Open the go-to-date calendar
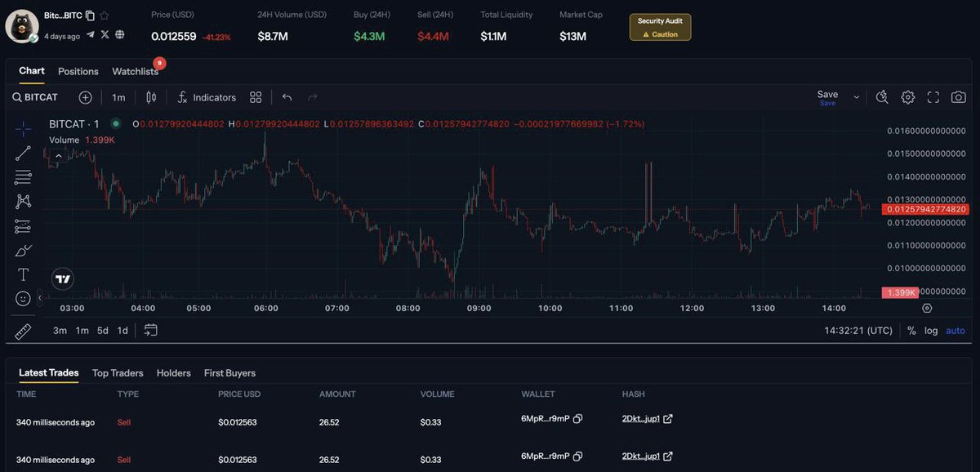 coord(150,331)
